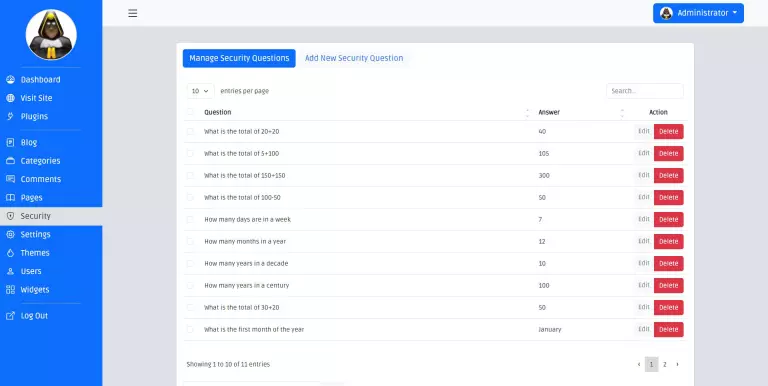Delete the '20+20' question
This screenshot has width=768, height=386.
[x=669, y=131]
